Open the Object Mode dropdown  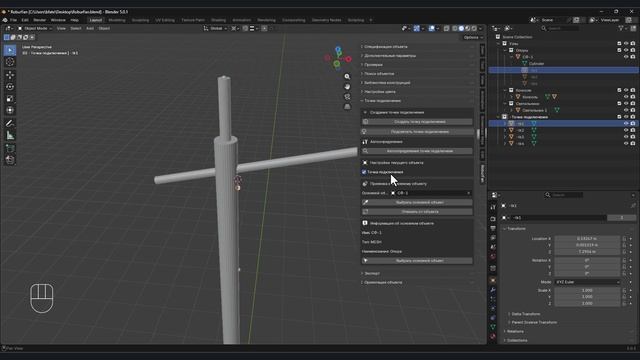coord(35,29)
